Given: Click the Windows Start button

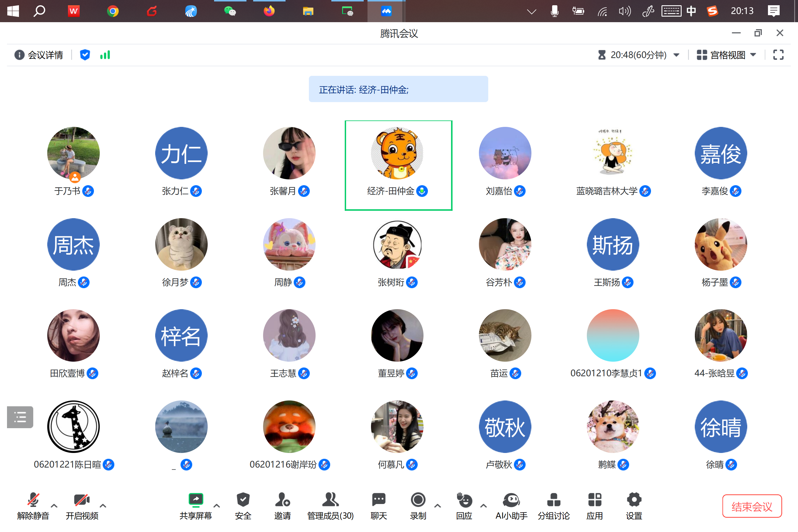Looking at the screenshot, I should [13, 11].
